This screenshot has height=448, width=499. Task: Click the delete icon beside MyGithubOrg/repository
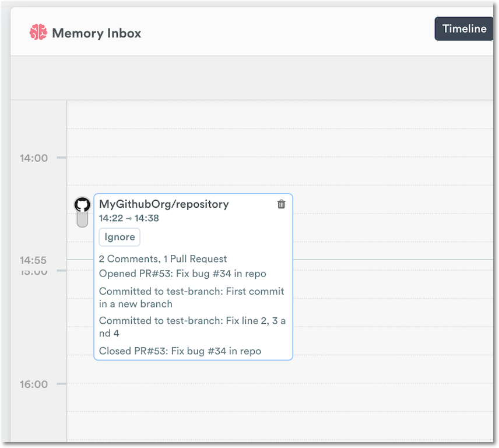point(281,204)
